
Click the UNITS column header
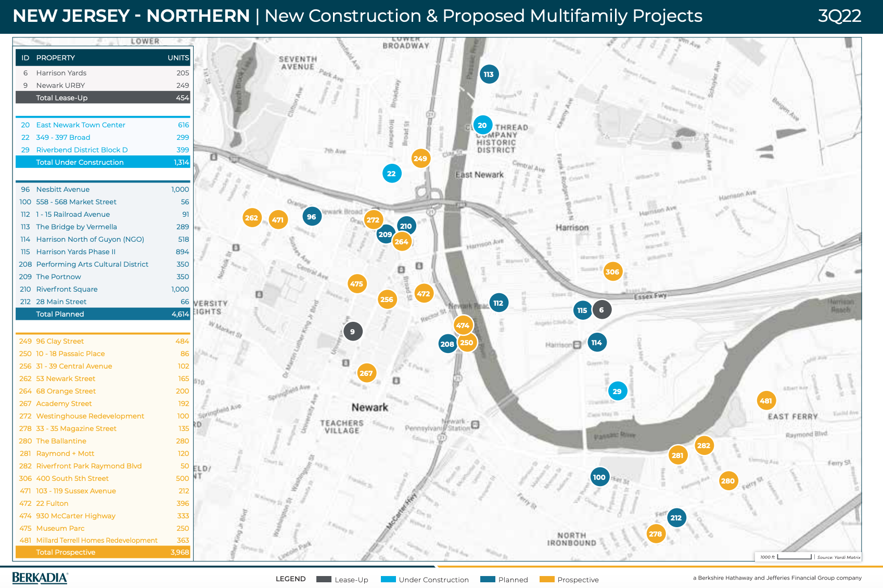coord(178,58)
